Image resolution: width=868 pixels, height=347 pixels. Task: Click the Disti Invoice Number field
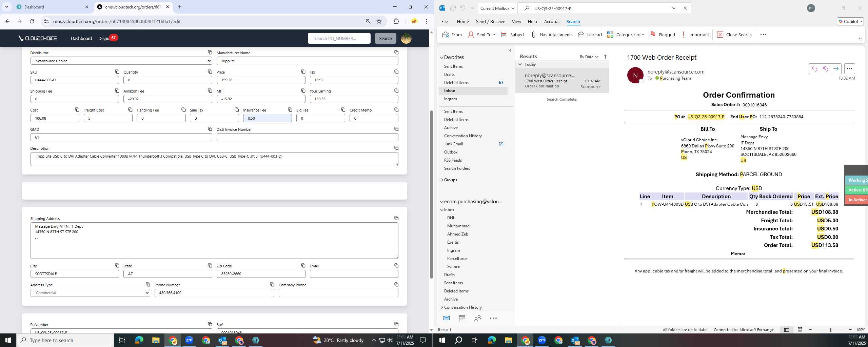[x=308, y=137]
